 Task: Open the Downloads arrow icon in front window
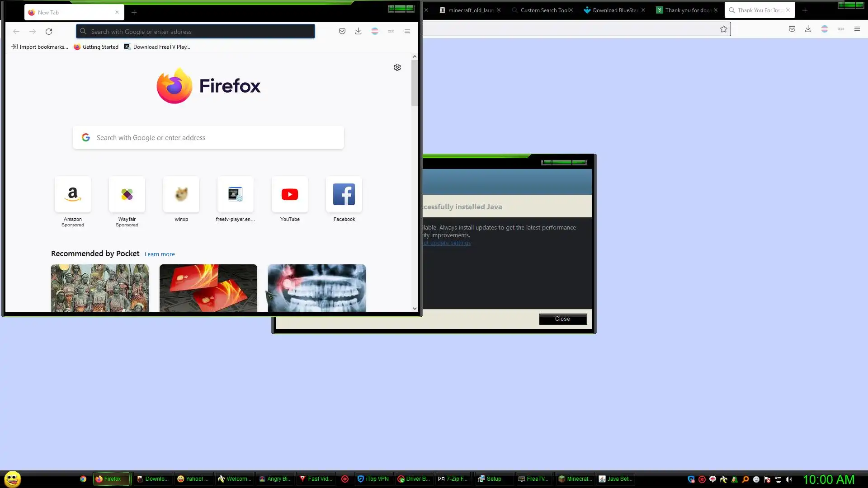358,31
